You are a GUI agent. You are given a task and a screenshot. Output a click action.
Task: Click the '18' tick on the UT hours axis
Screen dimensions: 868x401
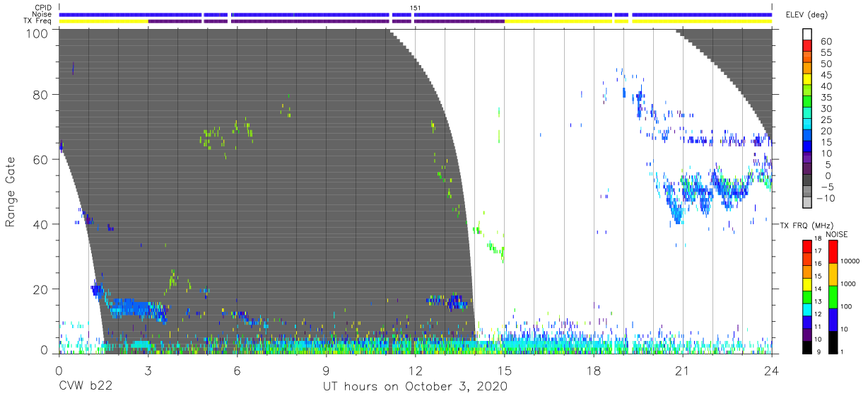pos(593,370)
